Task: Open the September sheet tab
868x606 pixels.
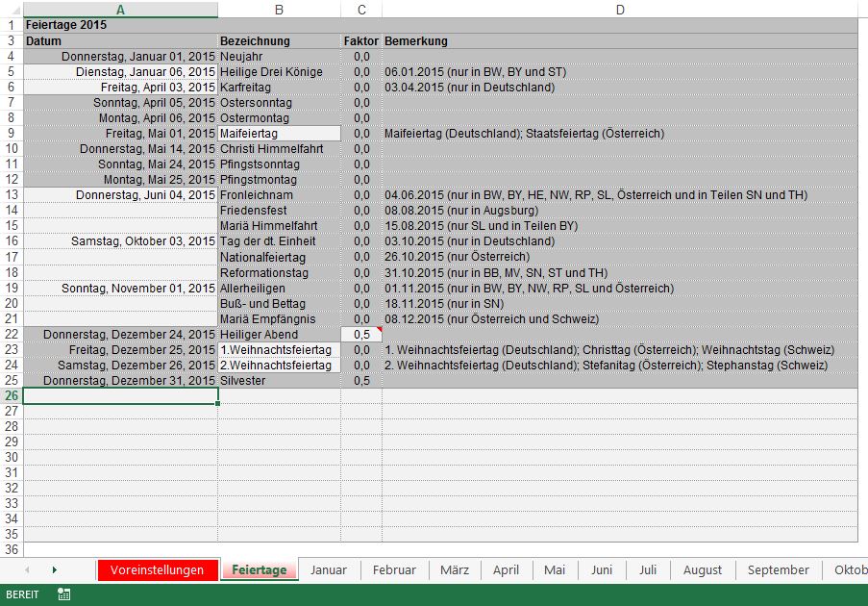Action: point(779,569)
